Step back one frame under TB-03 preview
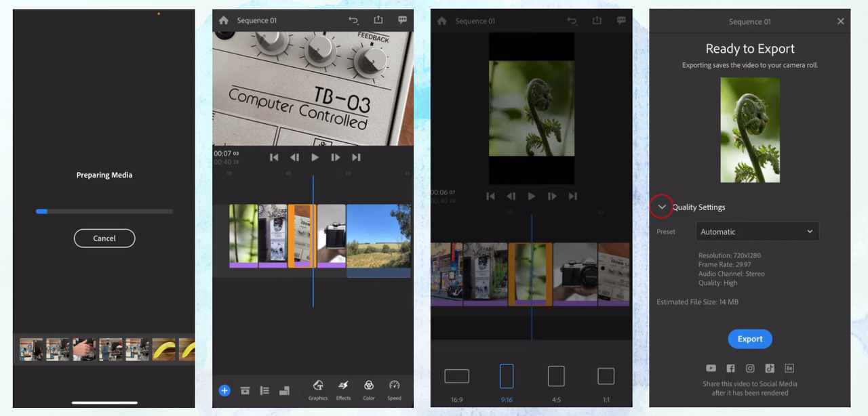Viewport: 868px width, 416px height. coord(294,157)
